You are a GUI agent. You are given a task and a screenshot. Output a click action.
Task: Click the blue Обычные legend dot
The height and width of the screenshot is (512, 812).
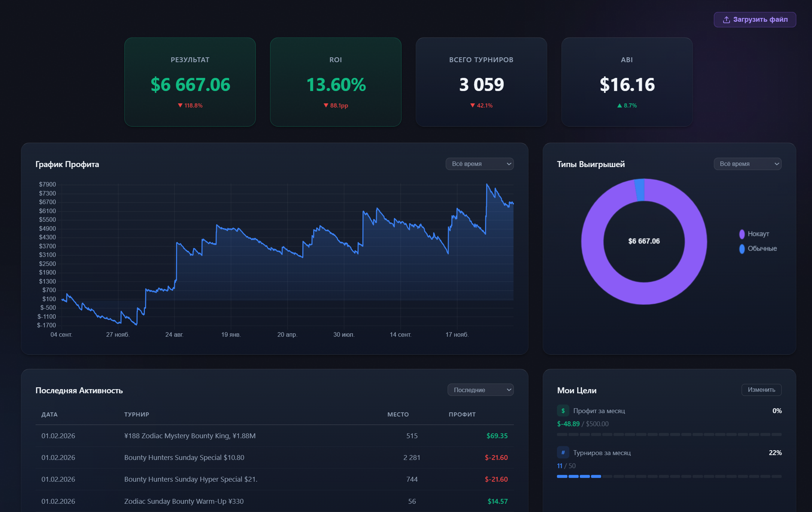742,248
